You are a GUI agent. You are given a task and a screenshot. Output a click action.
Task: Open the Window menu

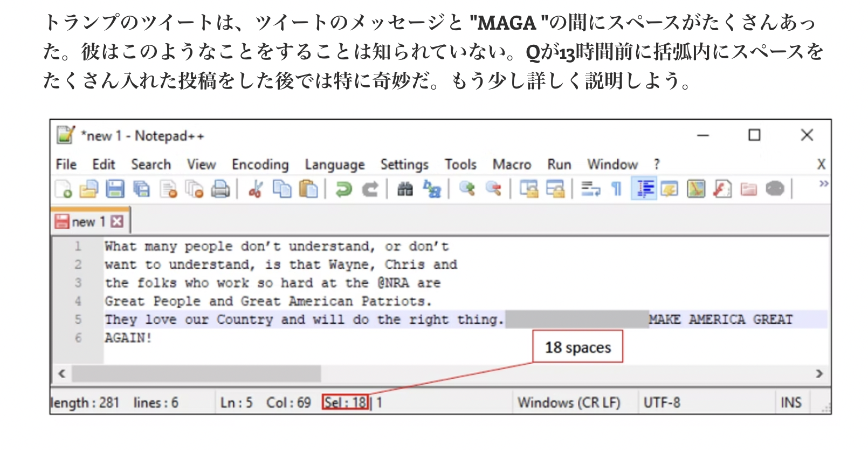[x=612, y=164]
